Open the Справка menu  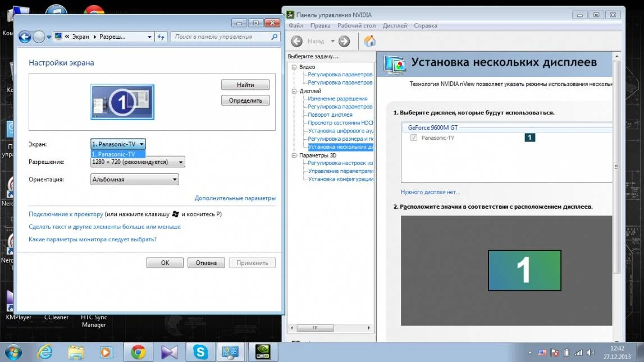426,25
